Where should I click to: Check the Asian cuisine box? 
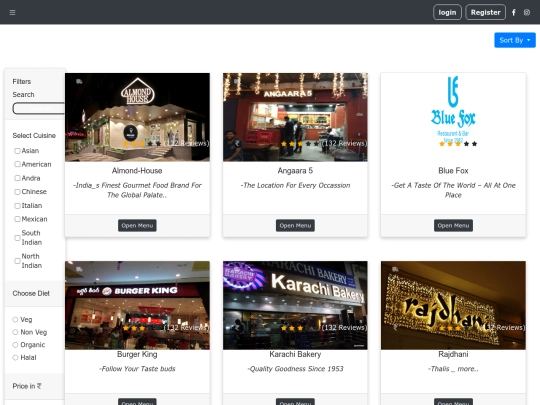click(17, 151)
